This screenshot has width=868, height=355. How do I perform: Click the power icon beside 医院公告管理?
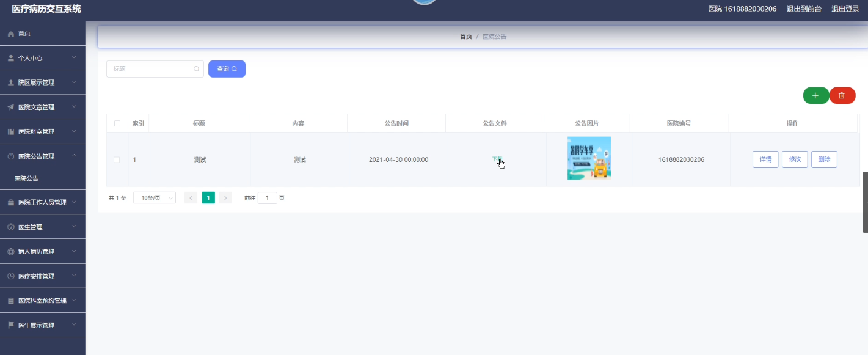pyautogui.click(x=10, y=156)
